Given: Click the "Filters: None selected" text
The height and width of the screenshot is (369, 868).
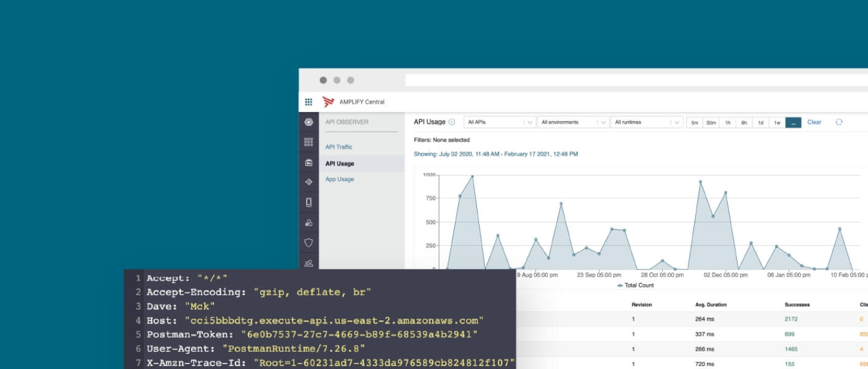Looking at the screenshot, I should 442,140.
